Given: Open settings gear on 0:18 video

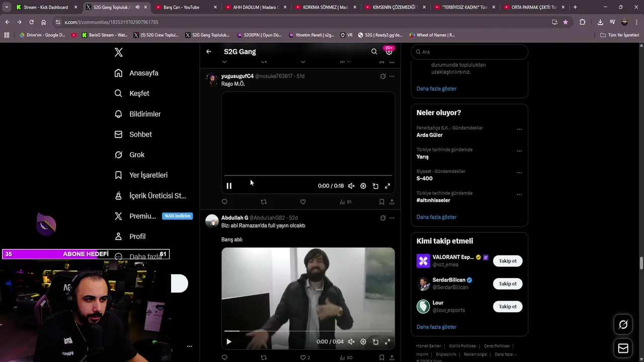Looking at the screenshot, I should (363, 186).
